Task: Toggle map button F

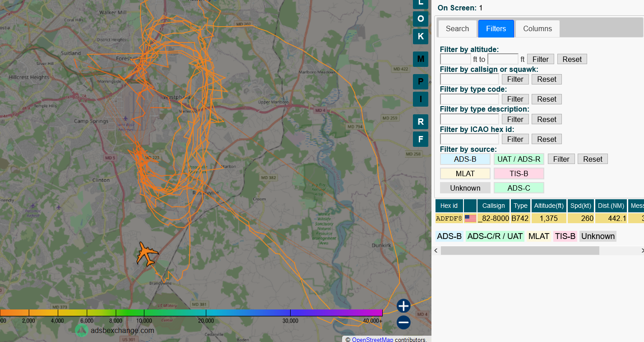Action: click(x=421, y=139)
